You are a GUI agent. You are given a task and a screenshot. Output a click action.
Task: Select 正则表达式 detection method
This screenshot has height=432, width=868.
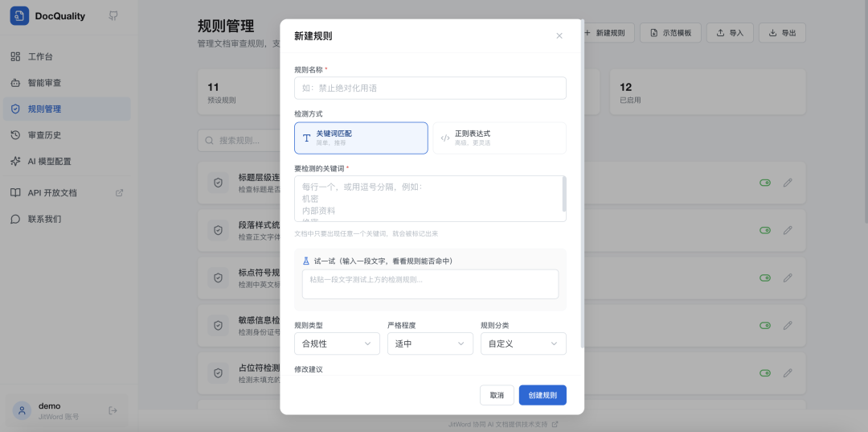point(499,138)
